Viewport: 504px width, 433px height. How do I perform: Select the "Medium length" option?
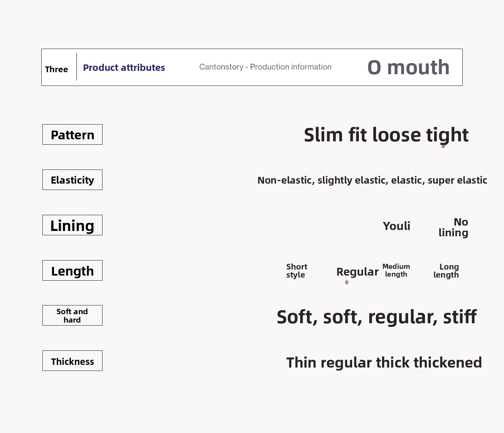[x=396, y=270]
